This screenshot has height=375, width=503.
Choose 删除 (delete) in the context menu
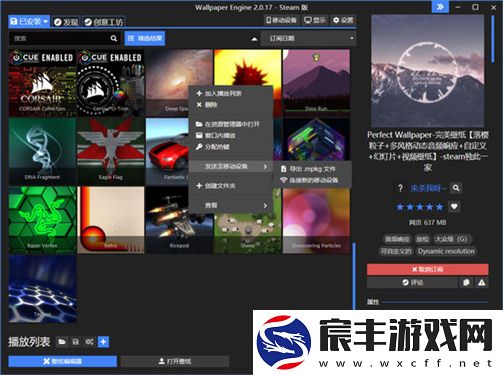coord(231,105)
